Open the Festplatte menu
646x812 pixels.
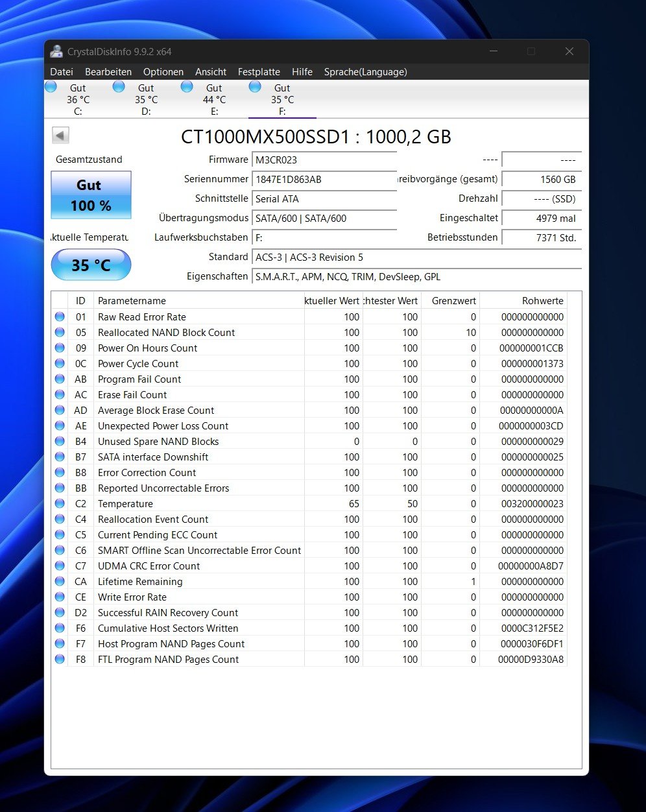(x=259, y=72)
